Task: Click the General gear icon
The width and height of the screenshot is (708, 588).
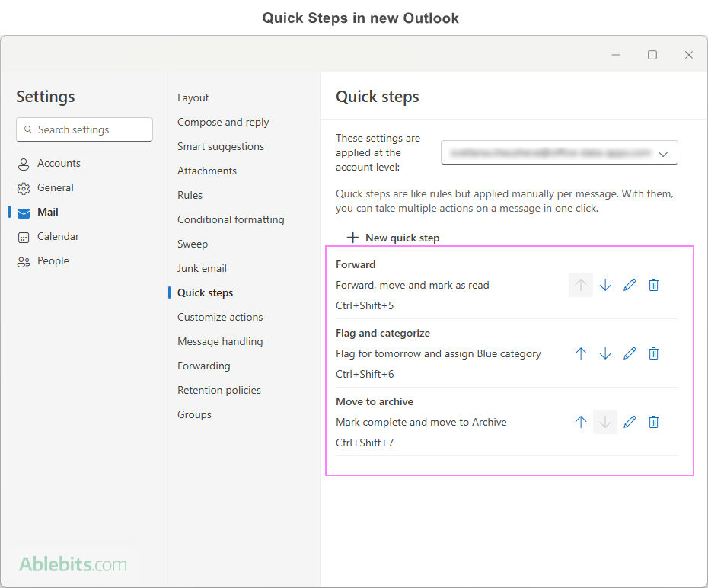Action: pyautogui.click(x=24, y=188)
